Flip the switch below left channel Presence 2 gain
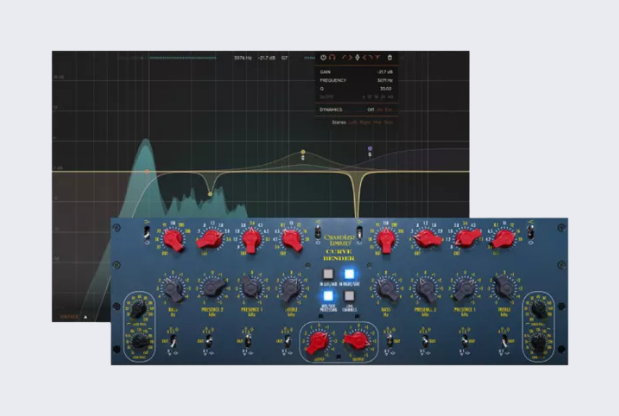Image resolution: width=619 pixels, height=416 pixels. [x=209, y=341]
